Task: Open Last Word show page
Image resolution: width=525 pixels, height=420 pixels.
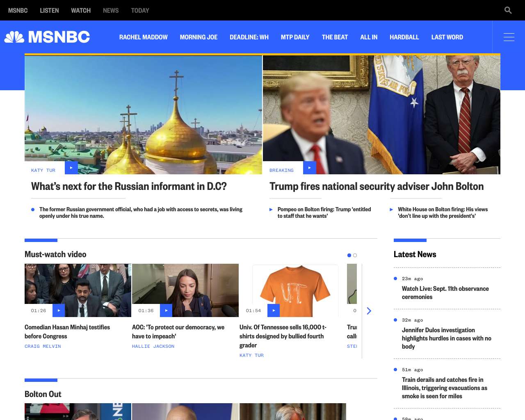Action: point(447,37)
